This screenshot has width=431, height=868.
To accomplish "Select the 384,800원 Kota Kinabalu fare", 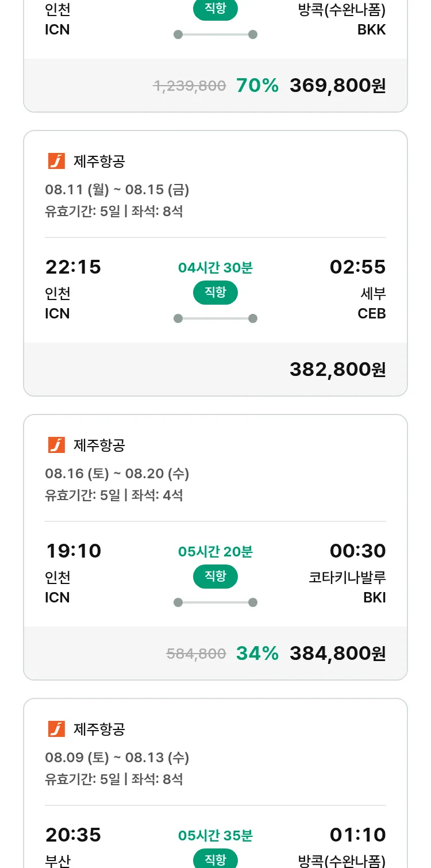I will tap(337, 654).
